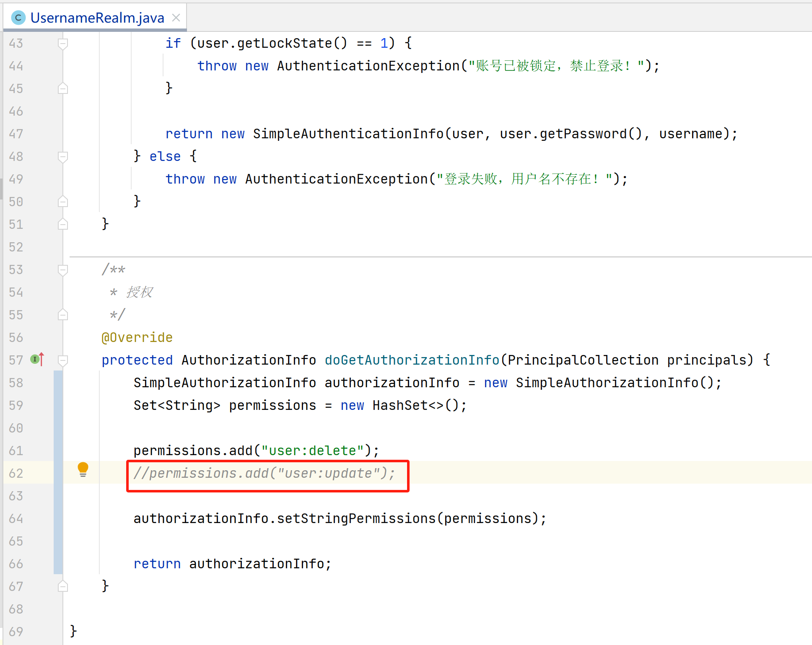Click the override gutter icon on line 57
Screen dimensions: 812x645
[37, 360]
